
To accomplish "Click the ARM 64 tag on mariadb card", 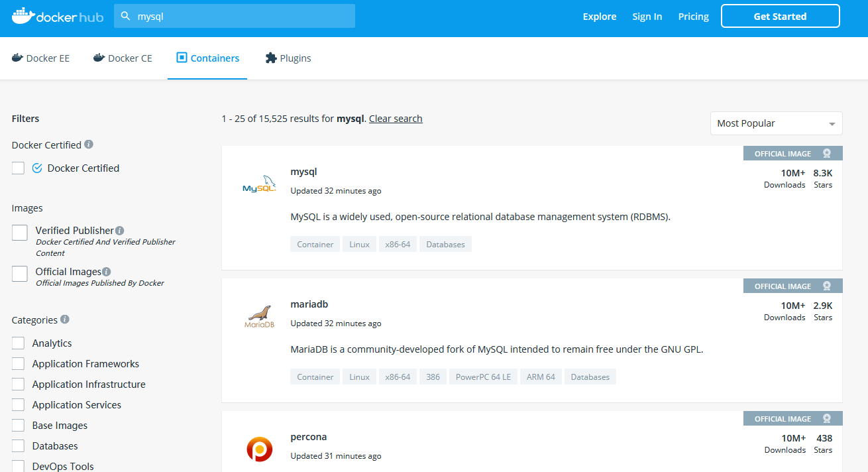I will 541,377.
